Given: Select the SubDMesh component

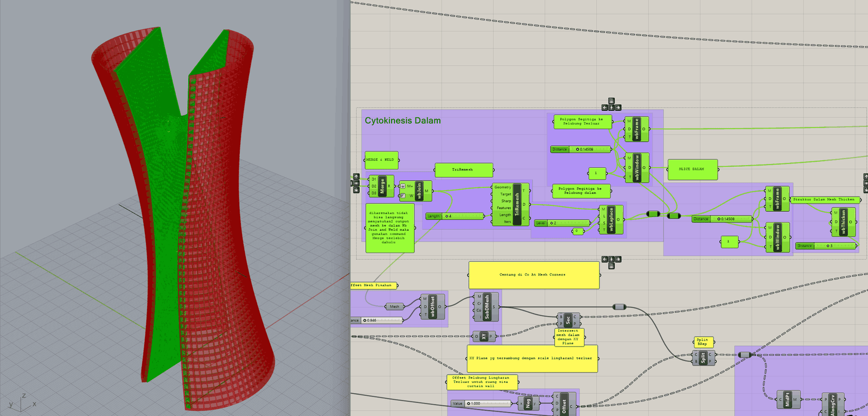Looking at the screenshot, I should (487, 307).
